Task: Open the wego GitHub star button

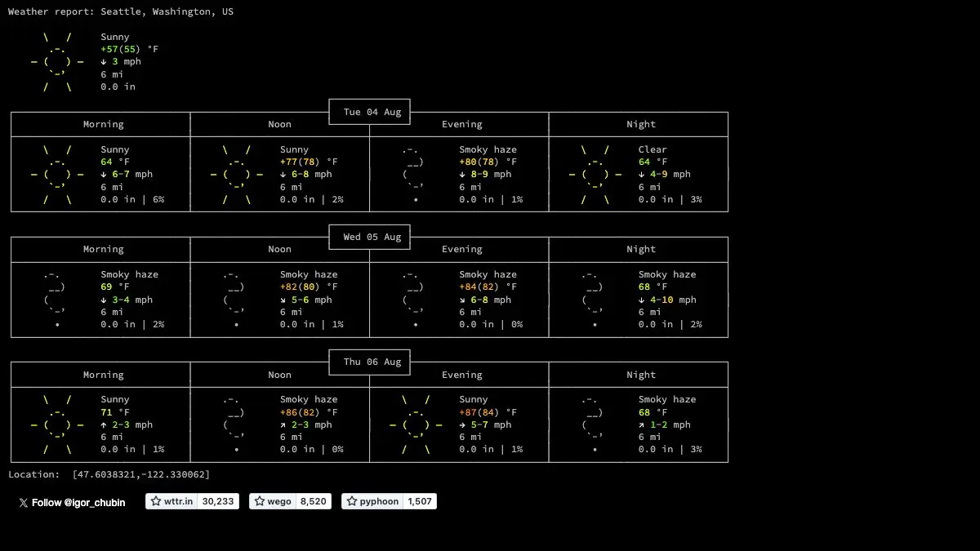Action: (273, 501)
